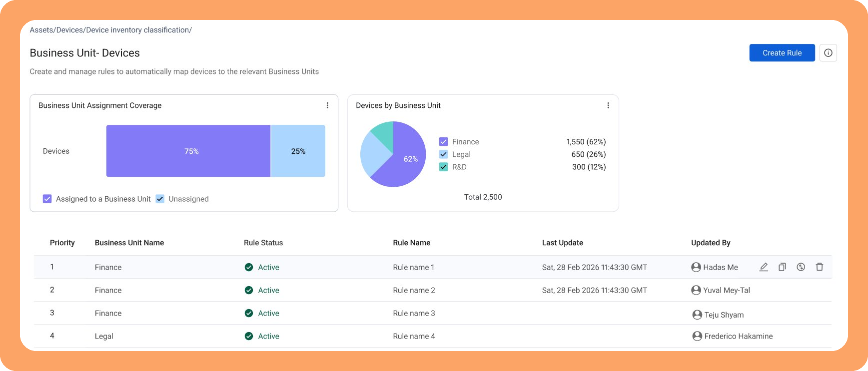The width and height of the screenshot is (868, 371).
Task: Disable the R&D legend checkbox
Action: pos(443,167)
